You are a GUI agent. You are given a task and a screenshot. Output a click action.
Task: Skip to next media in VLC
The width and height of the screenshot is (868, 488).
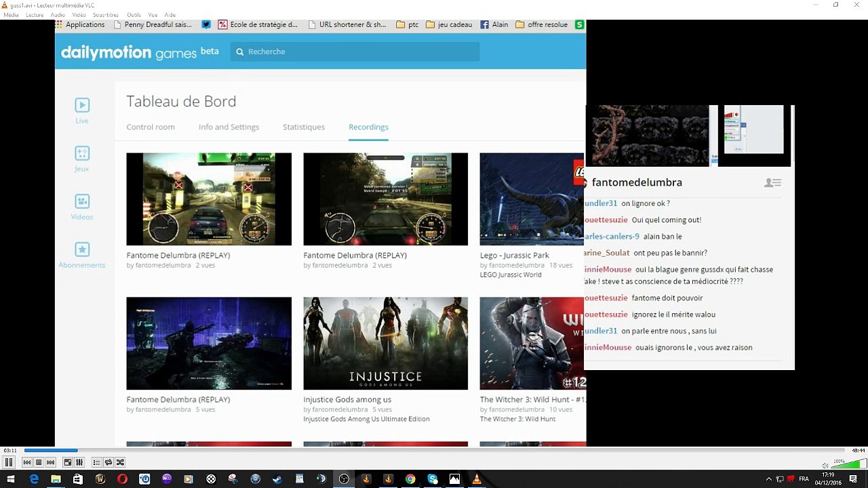click(x=50, y=462)
